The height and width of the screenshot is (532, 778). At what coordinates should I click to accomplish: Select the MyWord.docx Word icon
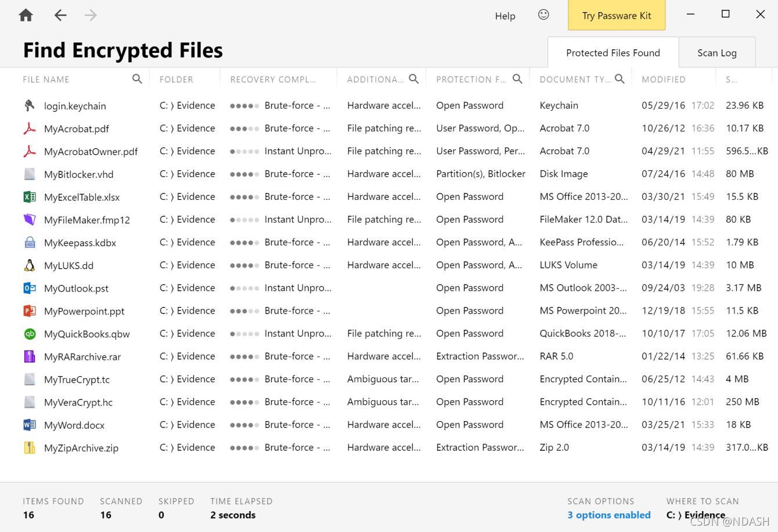coord(29,425)
